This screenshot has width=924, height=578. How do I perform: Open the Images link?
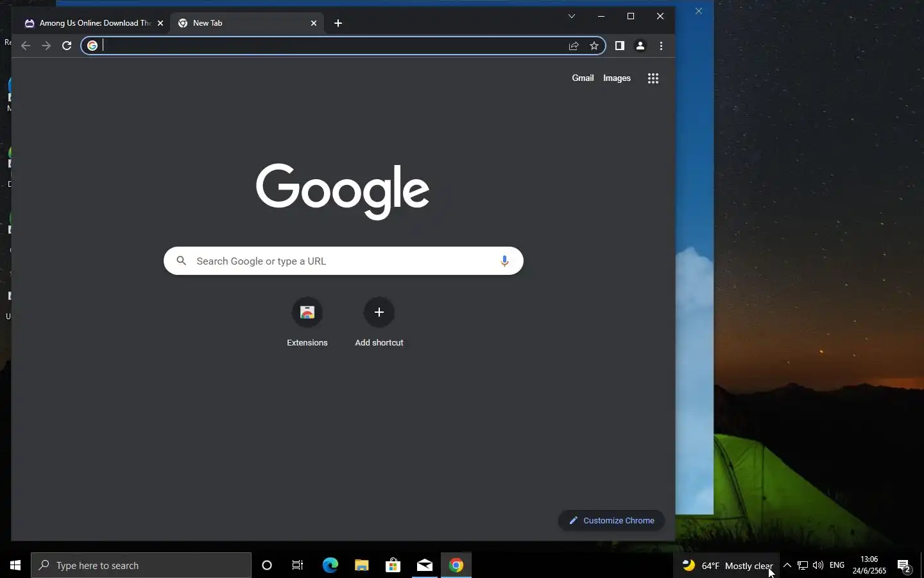click(x=617, y=78)
